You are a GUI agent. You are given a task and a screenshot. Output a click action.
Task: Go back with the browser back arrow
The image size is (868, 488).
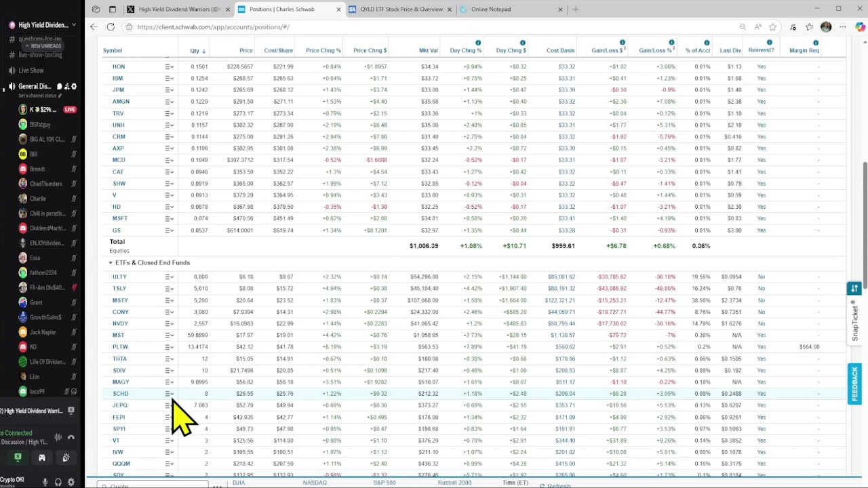[x=93, y=27]
